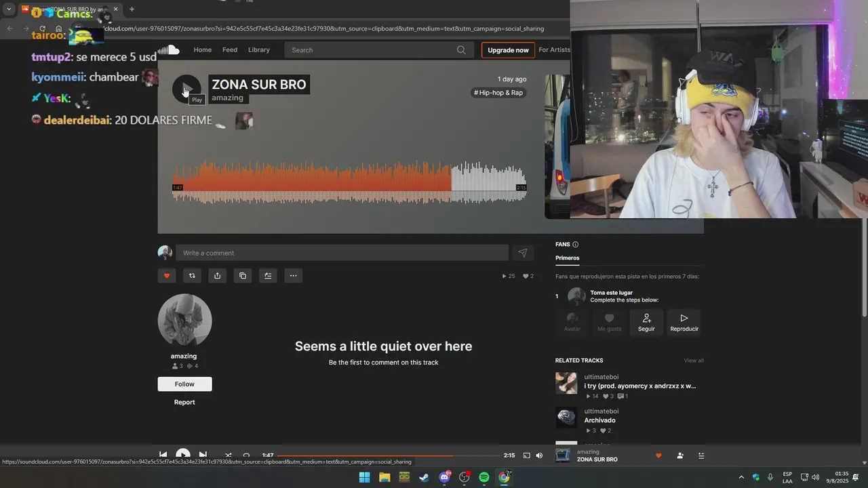Open the Feed nav item

click(x=230, y=50)
